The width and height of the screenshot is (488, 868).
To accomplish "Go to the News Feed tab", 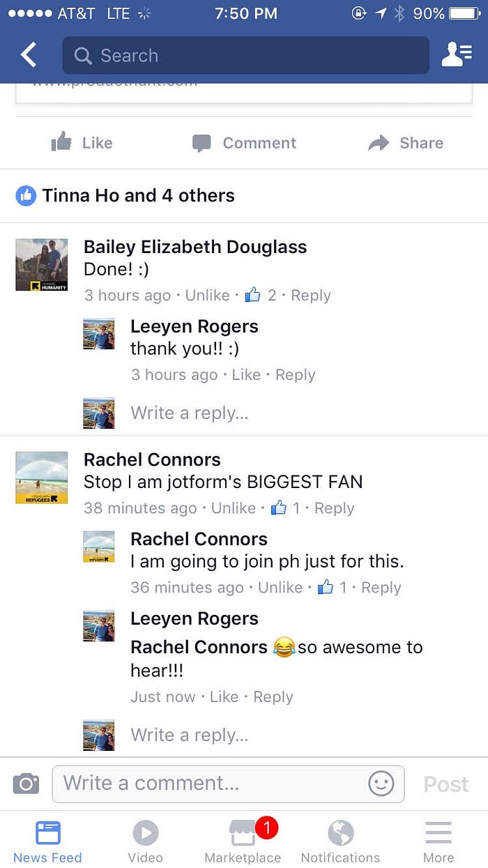I will point(47,840).
